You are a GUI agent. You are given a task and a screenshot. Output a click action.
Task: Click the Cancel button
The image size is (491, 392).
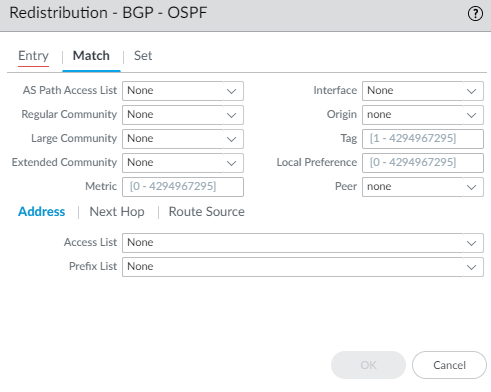[449, 365]
